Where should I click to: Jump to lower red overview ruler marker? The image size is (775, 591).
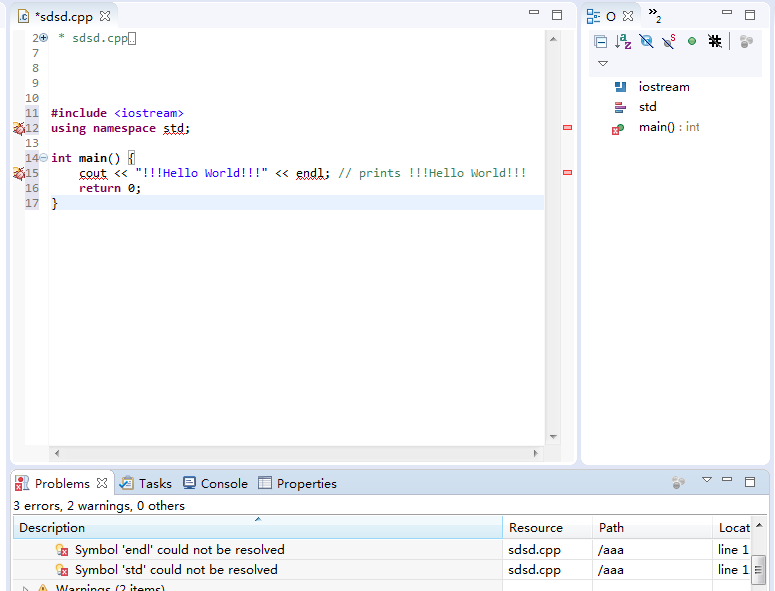567,172
